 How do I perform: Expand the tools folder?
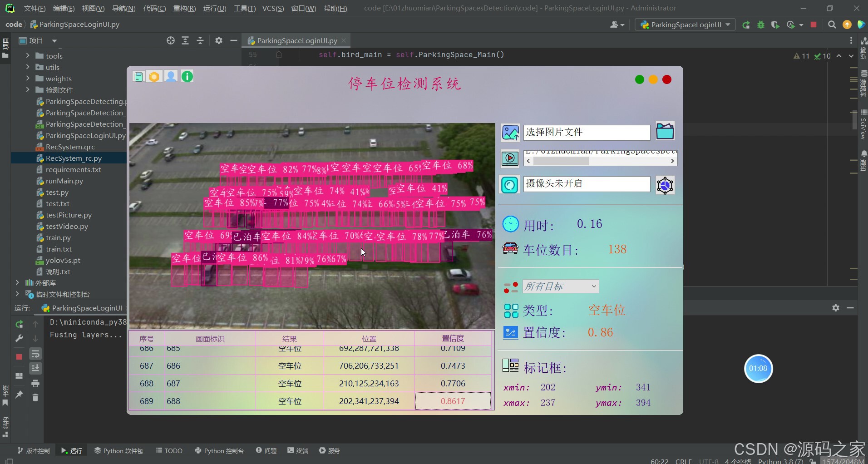[28, 55]
